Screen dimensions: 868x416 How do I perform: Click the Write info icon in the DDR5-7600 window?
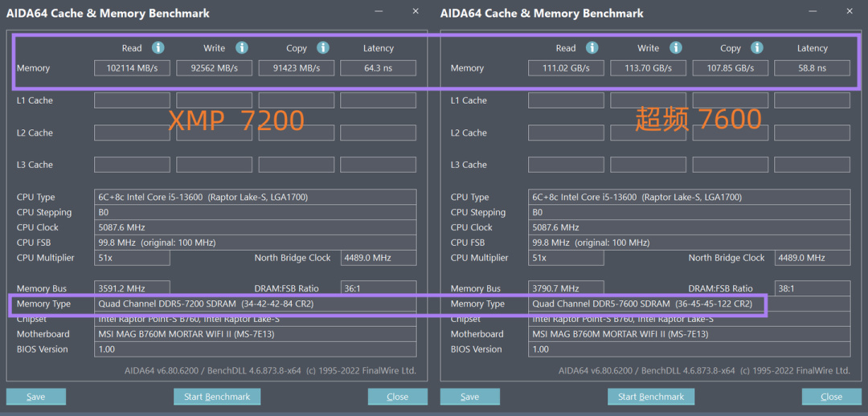[x=676, y=48]
